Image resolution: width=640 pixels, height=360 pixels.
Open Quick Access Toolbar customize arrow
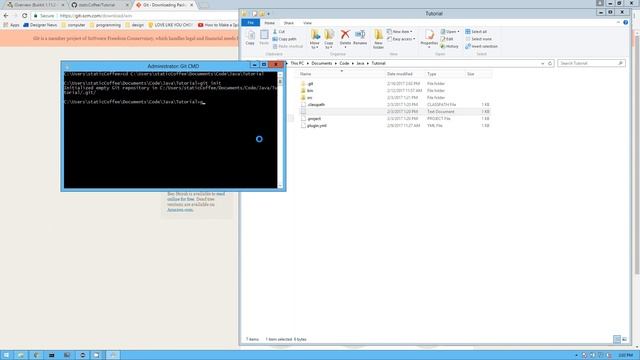[269, 13]
